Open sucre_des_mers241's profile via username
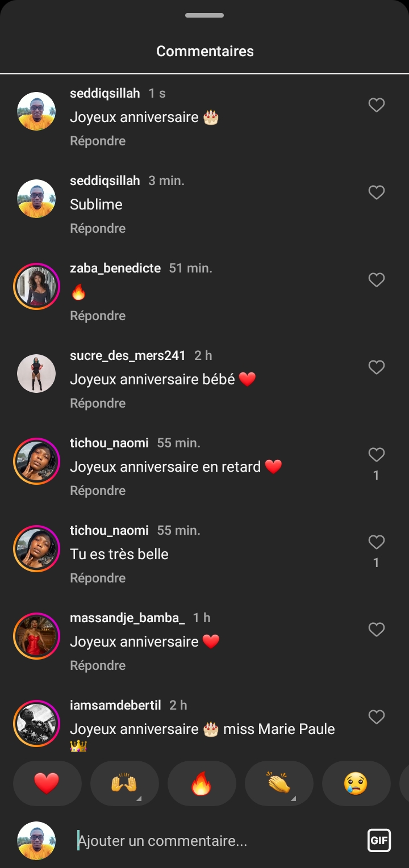 (128, 355)
